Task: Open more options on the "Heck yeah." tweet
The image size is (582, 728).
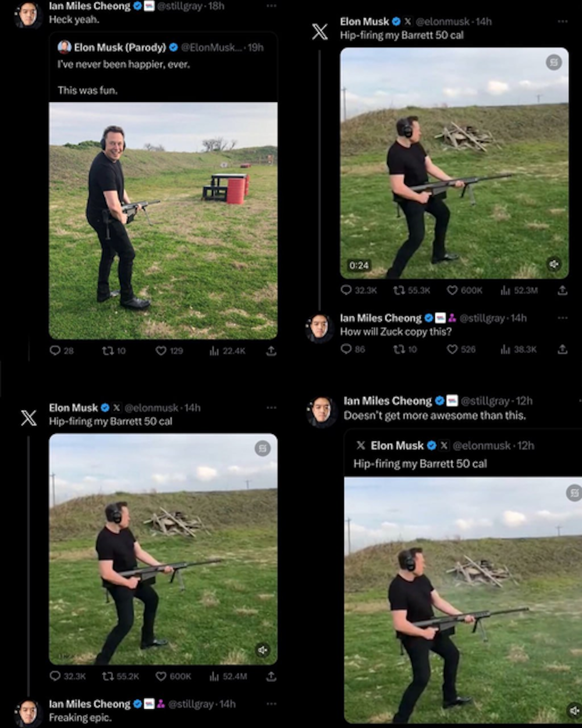Action: pyautogui.click(x=271, y=6)
